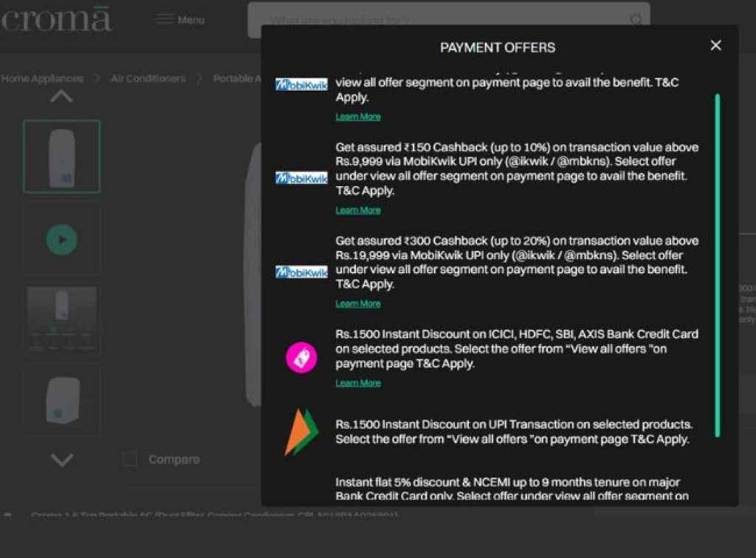Open the hamburger Menu

pyautogui.click(x=180, y=20)
